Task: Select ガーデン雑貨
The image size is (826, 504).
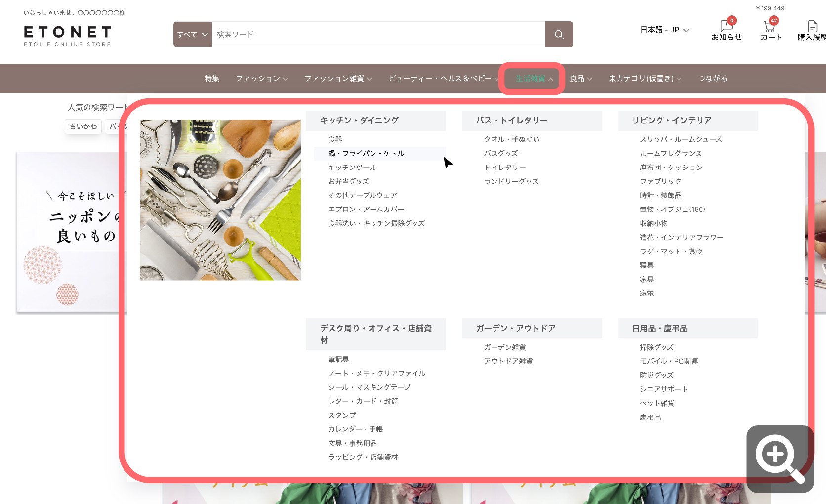Action: [505, 347]
